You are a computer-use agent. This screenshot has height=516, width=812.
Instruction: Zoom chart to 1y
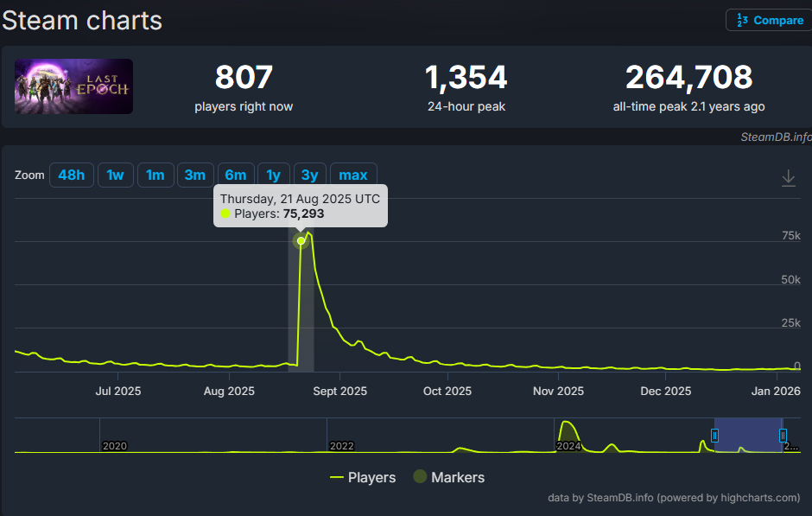tap(273, 175)
